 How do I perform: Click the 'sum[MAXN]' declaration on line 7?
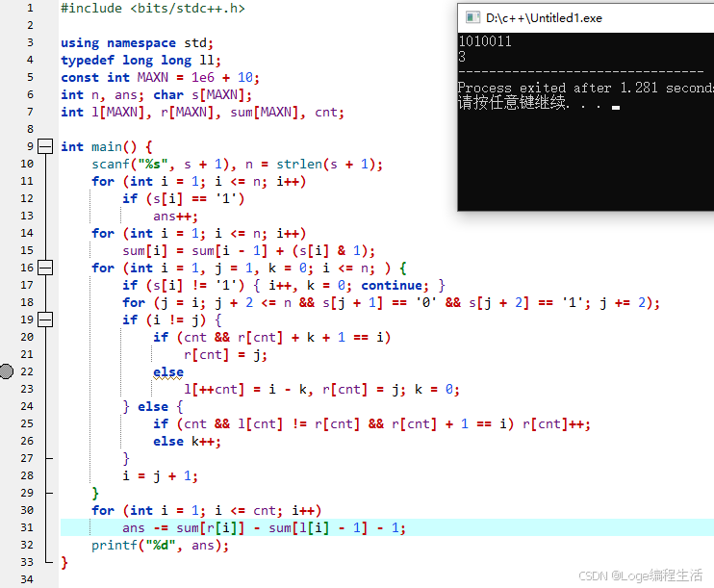[268, 112]
